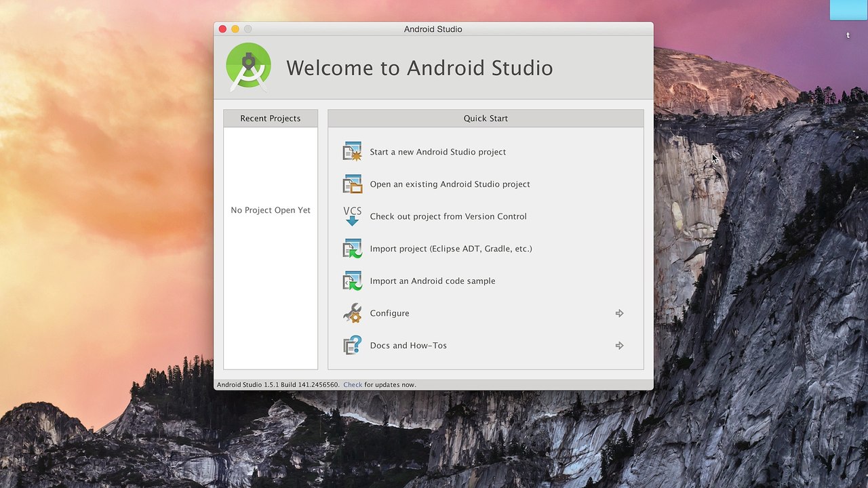Viewport: 868px width, 488px height.
Task: Check out project from Version Control
Action: (x=448, y=216)
